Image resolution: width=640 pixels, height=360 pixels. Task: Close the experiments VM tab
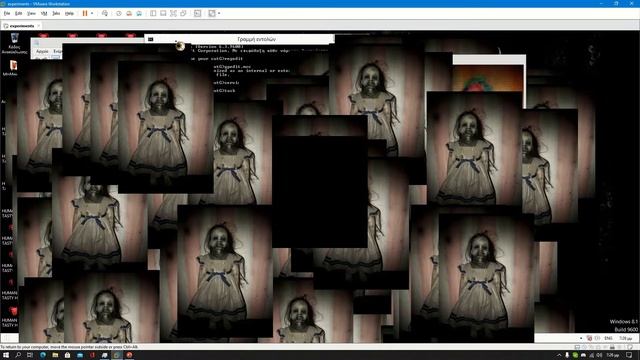pos(39,26)
